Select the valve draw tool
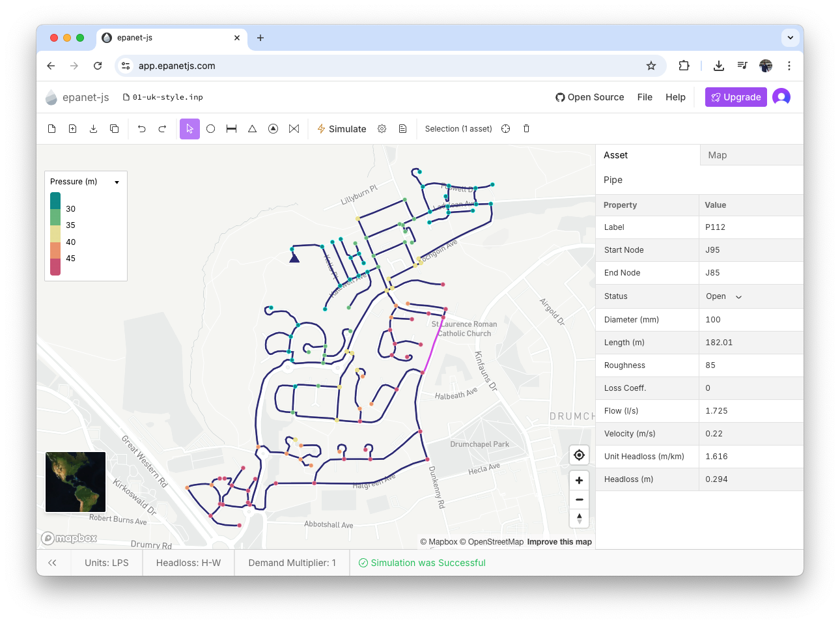Viewport: 840px width, 624px height. coord(294,129)
